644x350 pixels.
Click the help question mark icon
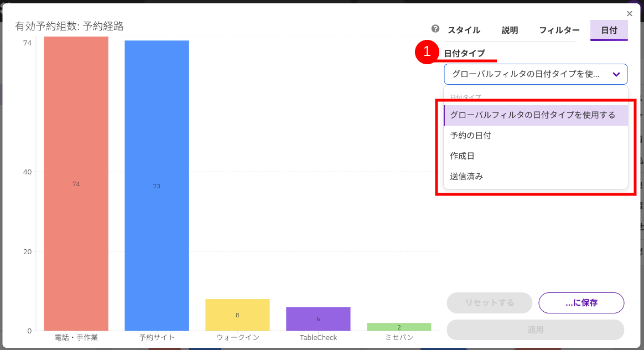pyautogui.click(x=435, y=29)
